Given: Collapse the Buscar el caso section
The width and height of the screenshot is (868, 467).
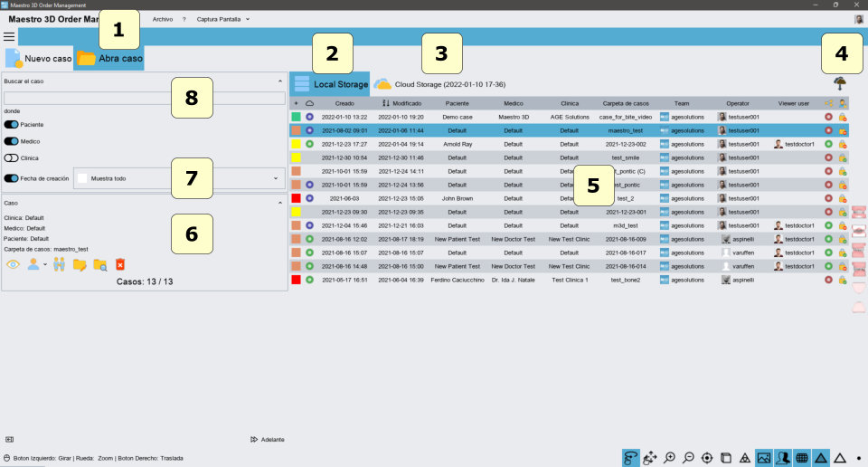Looking at the screenshot, I should 279,81.
